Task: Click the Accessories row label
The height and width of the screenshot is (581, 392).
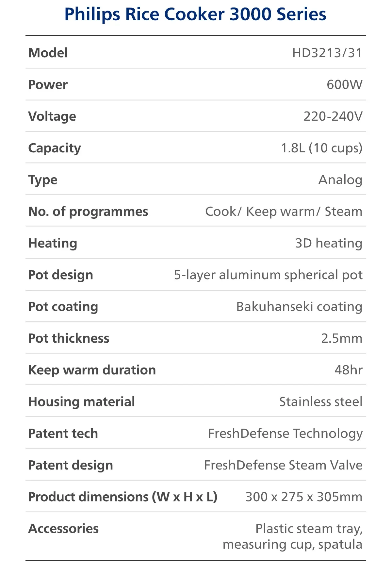Action: click(63, 529)
